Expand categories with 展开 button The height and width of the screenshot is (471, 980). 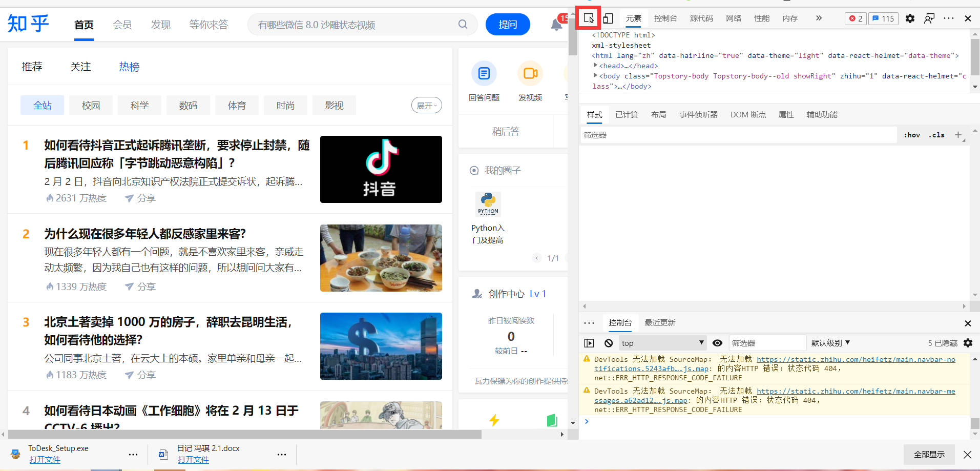426,106
